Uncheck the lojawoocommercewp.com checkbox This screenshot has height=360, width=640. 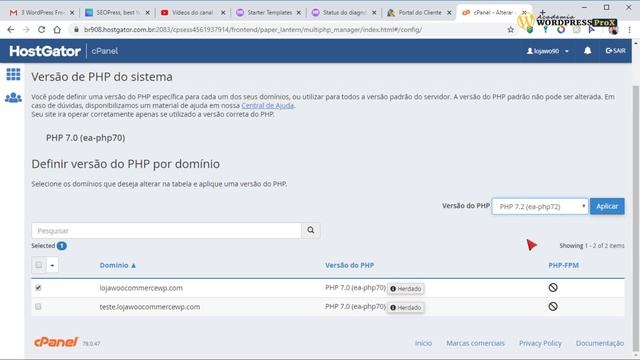[x=38, y=287]
